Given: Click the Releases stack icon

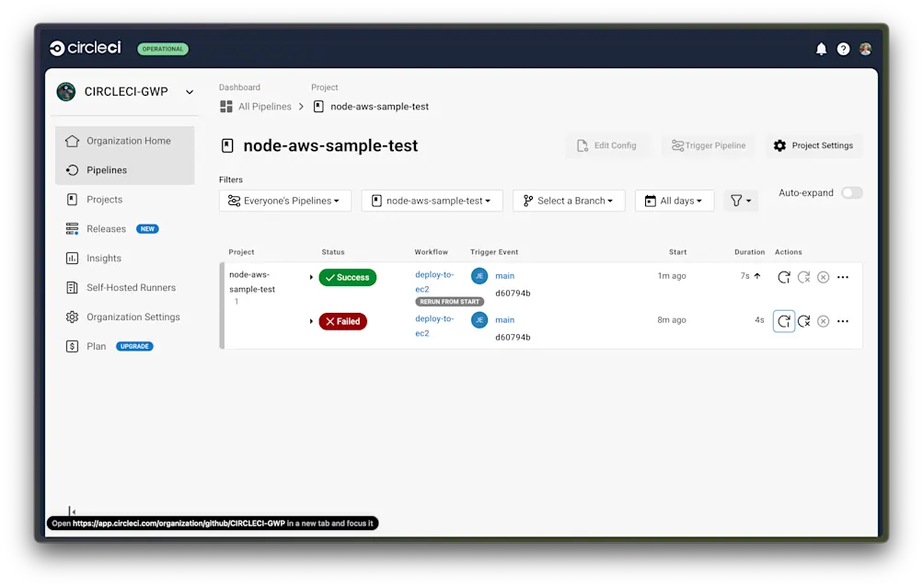Looking at the screenshot, I should (72, 229).
